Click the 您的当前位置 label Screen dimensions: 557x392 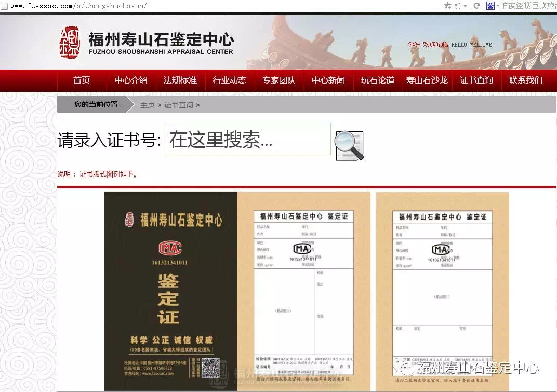(96, 104)
